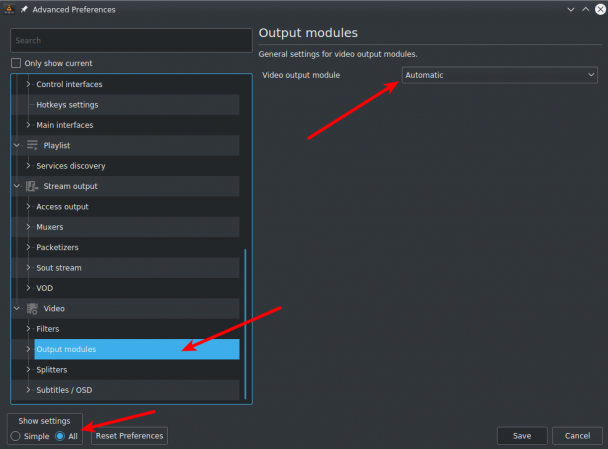Click the Stream output category icon
608x449 pixels.
pos(32,186)
